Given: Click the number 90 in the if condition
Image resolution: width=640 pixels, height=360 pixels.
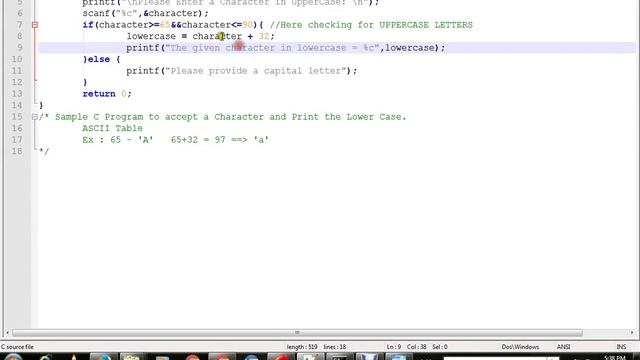Looking at the screenshot, I should (x=247, y=25).
